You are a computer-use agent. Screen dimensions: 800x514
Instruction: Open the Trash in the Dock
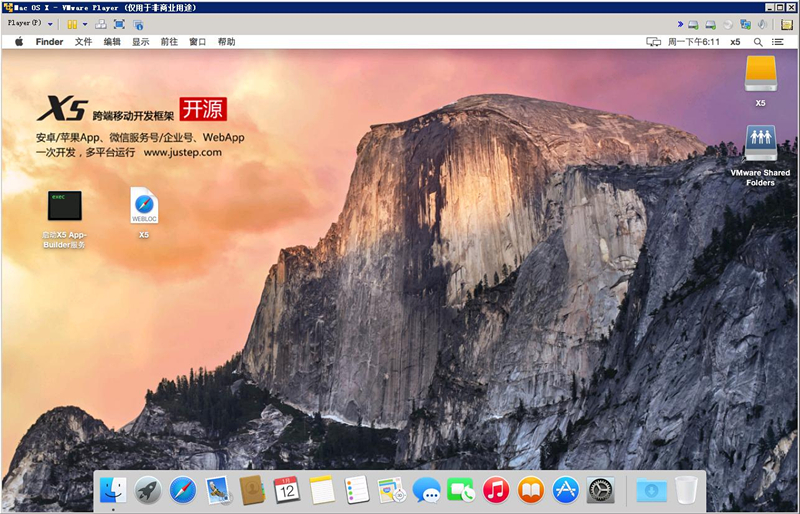coord(686,490)
